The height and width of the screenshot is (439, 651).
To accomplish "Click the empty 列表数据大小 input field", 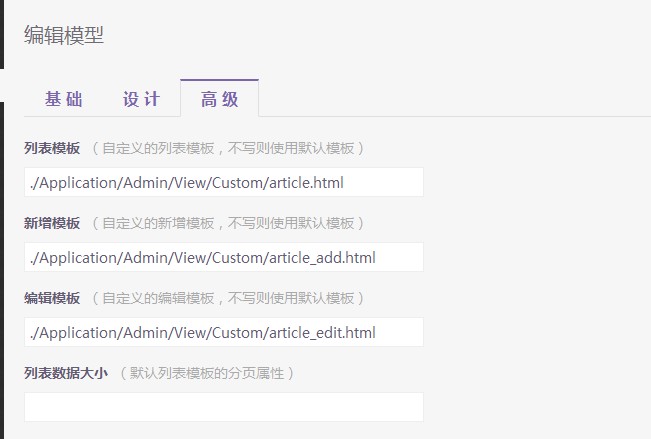I will pyautogui.click(x=224, y=407).
